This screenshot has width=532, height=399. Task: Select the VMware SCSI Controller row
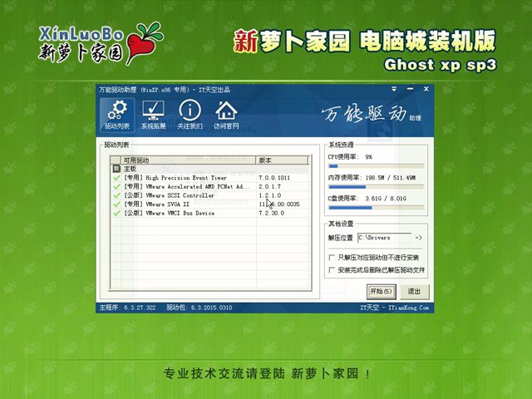point(210,195)
